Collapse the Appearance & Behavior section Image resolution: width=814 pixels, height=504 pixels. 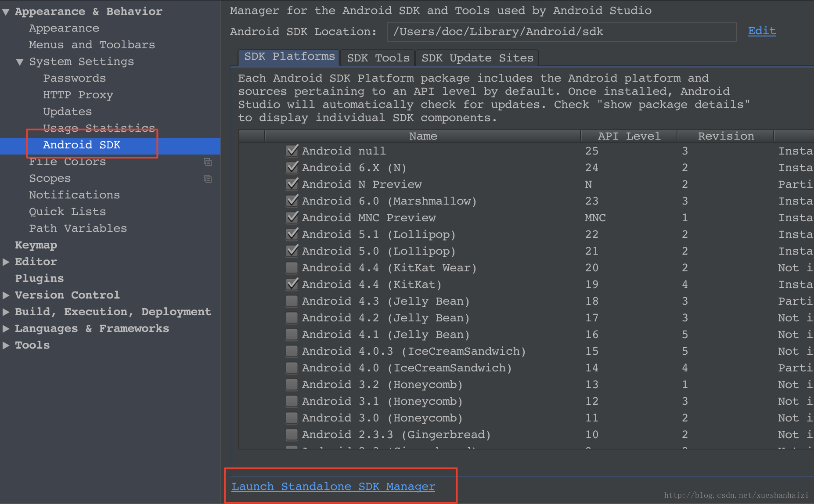point(6,12)
